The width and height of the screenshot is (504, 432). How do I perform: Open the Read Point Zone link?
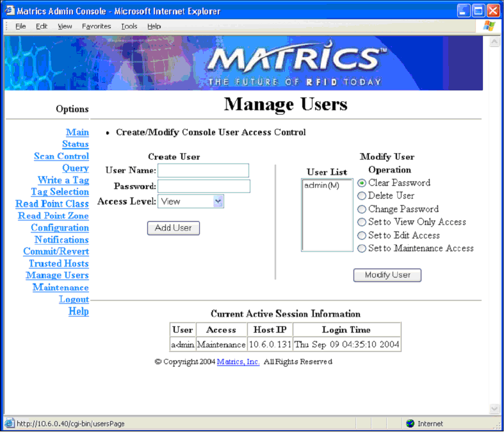(x=53, y=215)
